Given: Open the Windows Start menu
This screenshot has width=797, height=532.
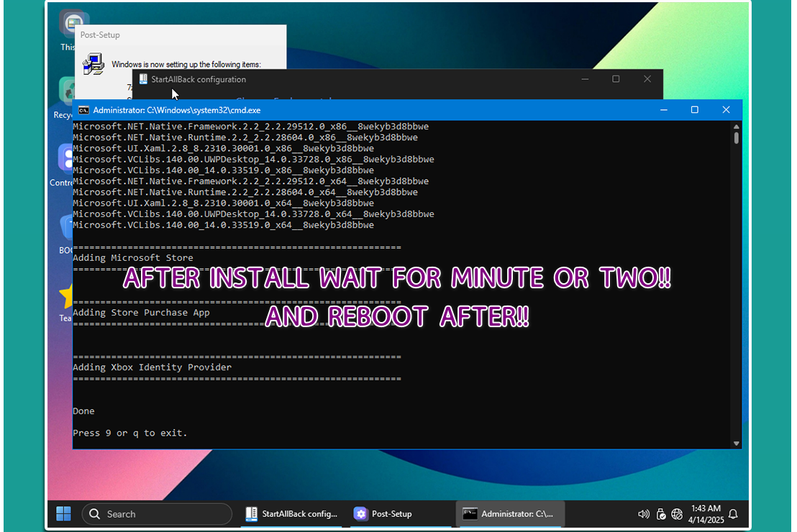Looking at the screenshot, I should 64,513.
